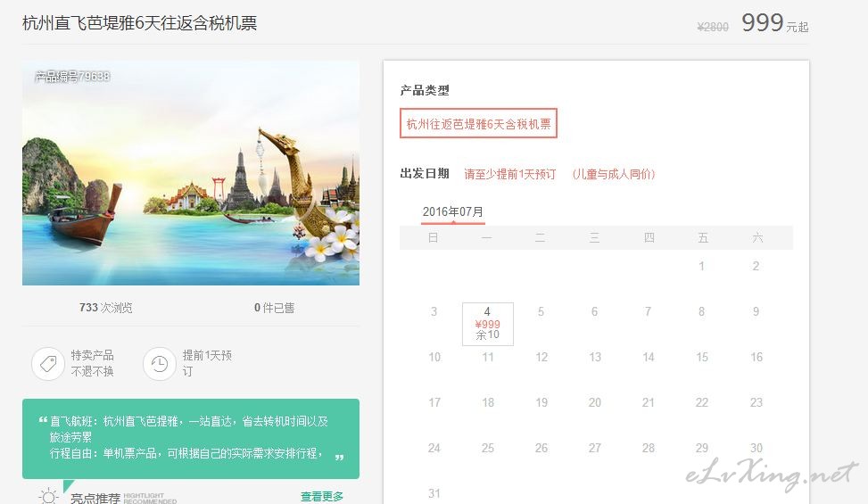
Task: Click the 999元起 price label
Action: pos(775,23)
